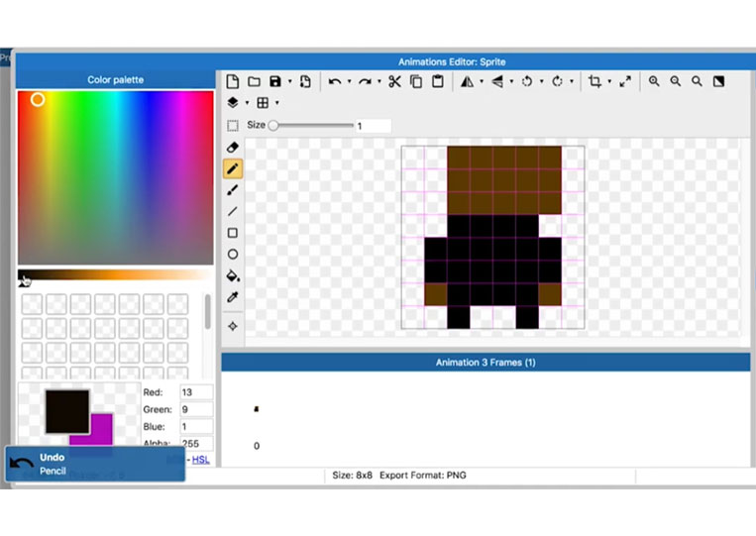Viewport: 756px width, 536px height.
Task: Select the hotspot crosshair tool
Action: pyautogui.click(x=233, y=326)
